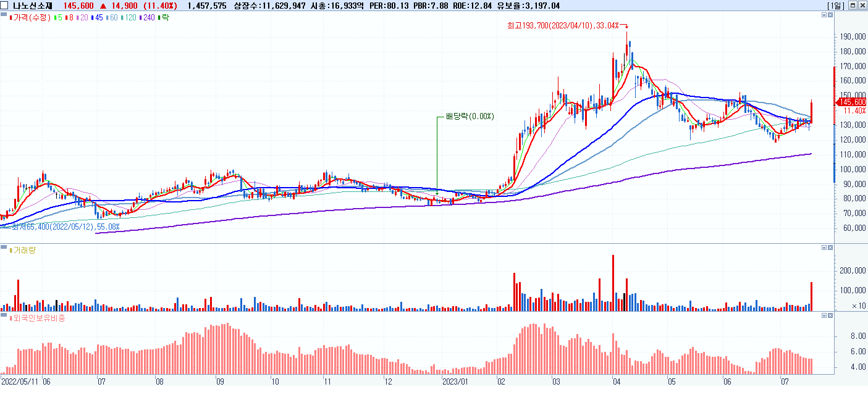The width and height of the screenshot is (868, 400).
Task: Click the 100,000 price axis label
Action: point(852,169)
